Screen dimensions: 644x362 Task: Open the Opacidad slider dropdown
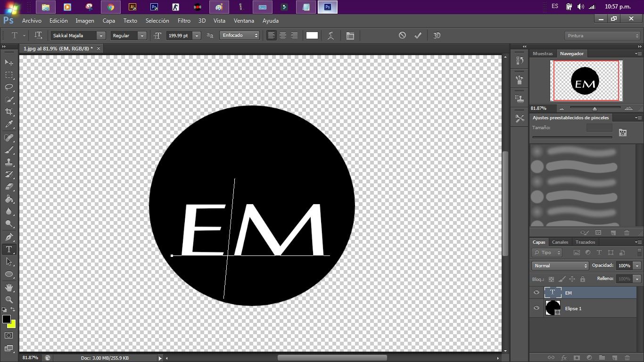pos(637,265)
